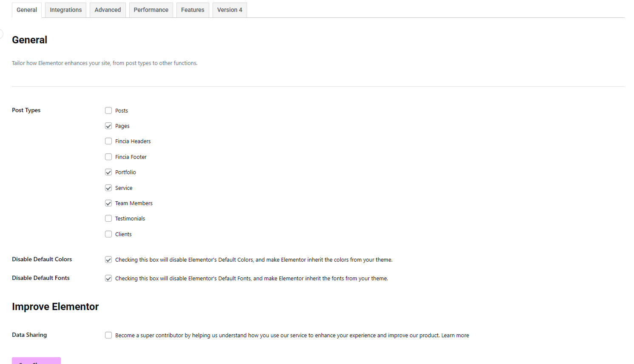Click the General tab
Screen dimensions: 634x364
[27, 10]
